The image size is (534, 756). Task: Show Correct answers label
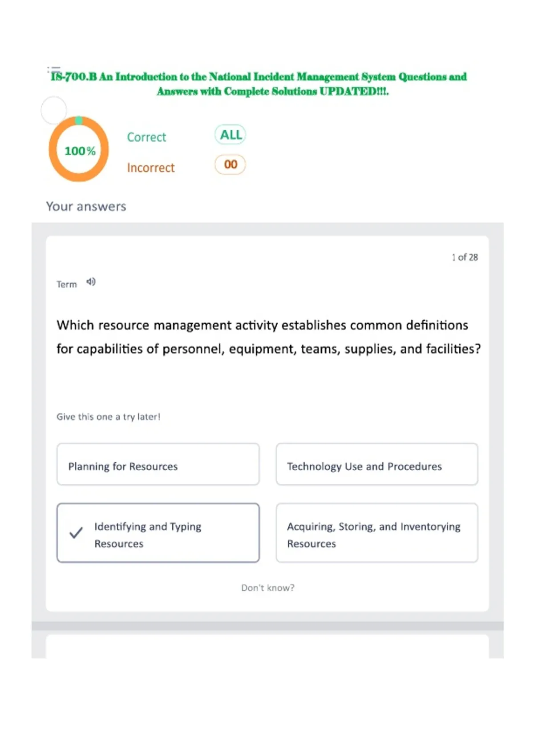click(x=146, y=137)
